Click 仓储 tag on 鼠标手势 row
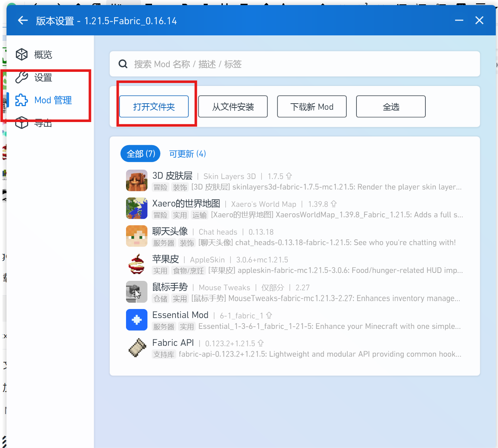 (161, 299)
